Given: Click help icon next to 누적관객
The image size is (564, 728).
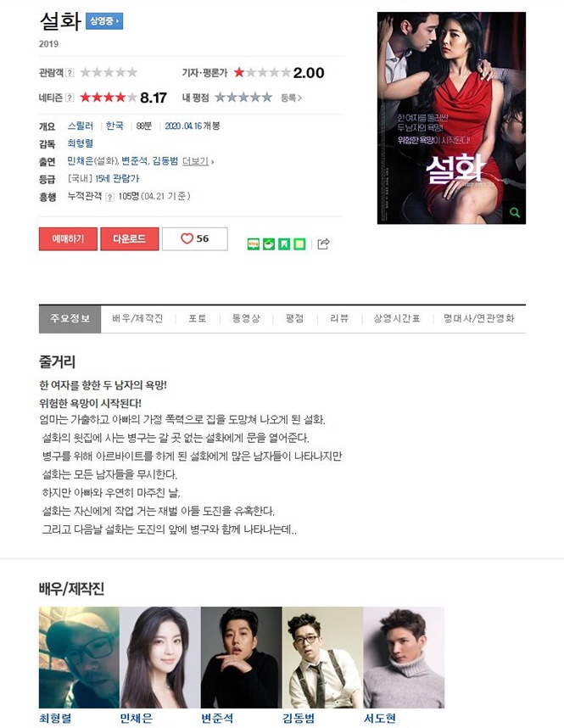Looking at the screenshot, I should click(109, 197).
